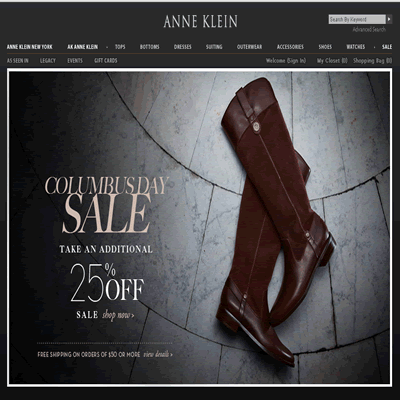Open the Gift Cards link
The height and width of the screenshot is (400, 400).
(106, 61)
